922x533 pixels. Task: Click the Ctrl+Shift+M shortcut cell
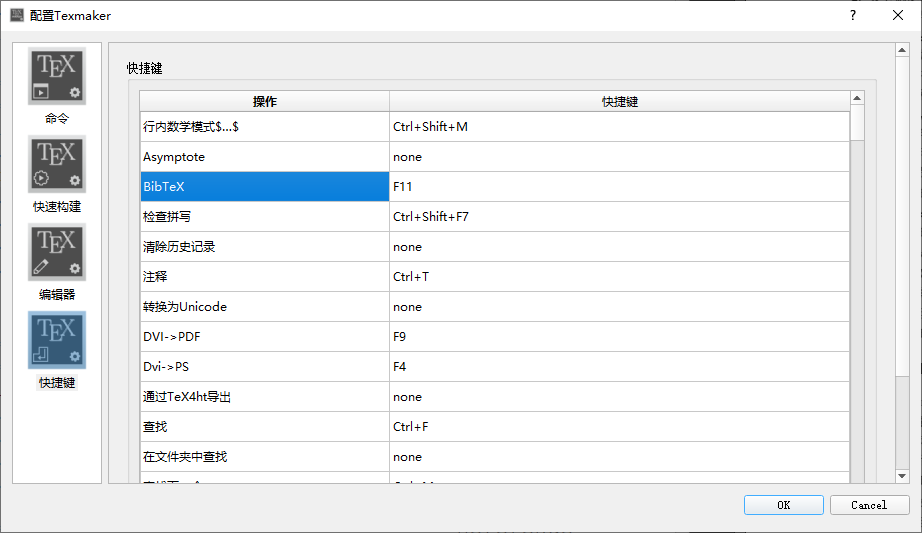pos(620,126)
